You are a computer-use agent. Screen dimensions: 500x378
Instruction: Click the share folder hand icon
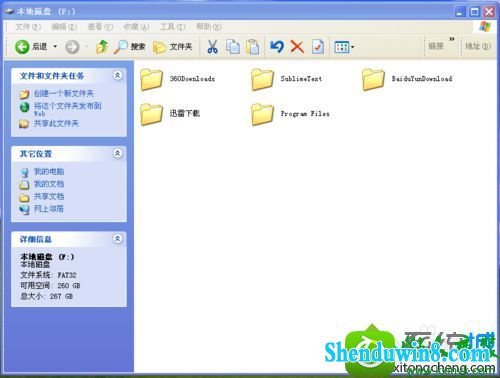click(24, 124)
